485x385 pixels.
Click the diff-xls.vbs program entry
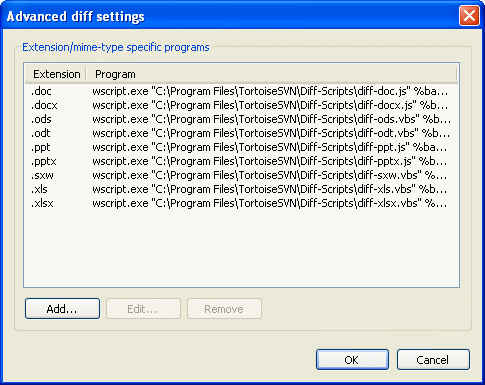[x=270, y=189]
